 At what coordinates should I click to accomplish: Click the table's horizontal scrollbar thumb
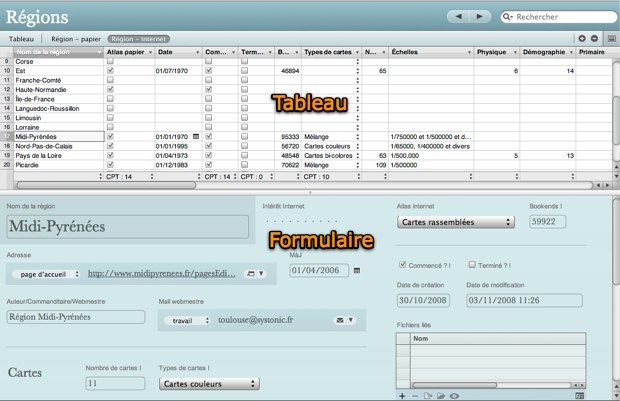pos(106,185)
